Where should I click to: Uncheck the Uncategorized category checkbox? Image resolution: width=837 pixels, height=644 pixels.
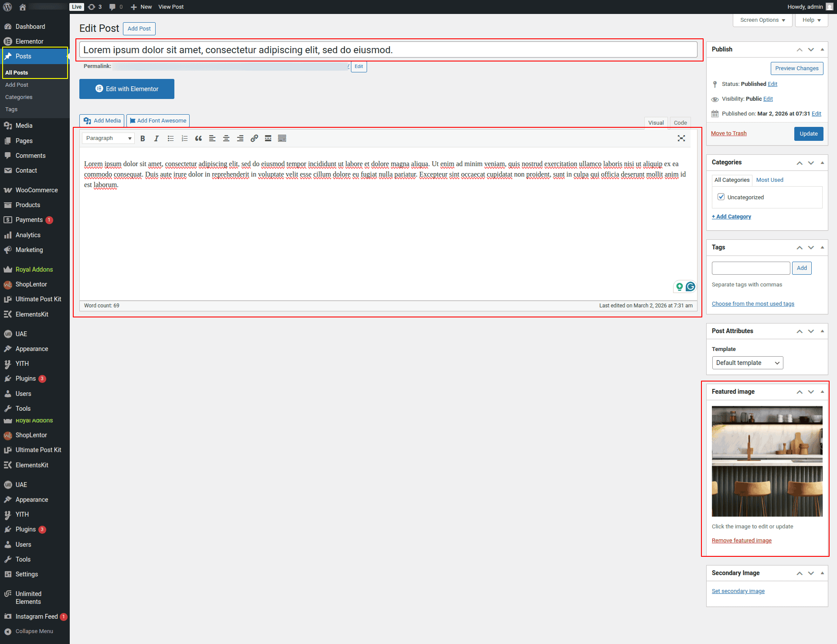(x=721, y=197)
